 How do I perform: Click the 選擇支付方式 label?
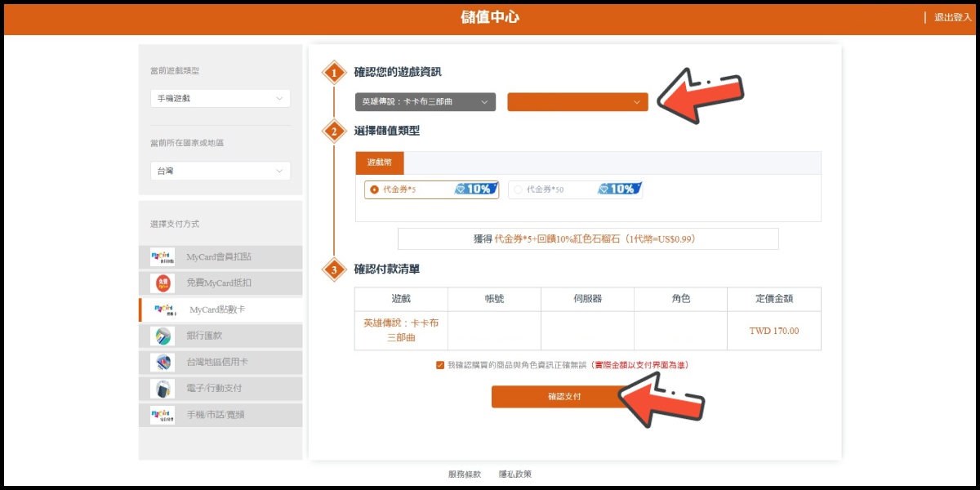coord(175,224)
